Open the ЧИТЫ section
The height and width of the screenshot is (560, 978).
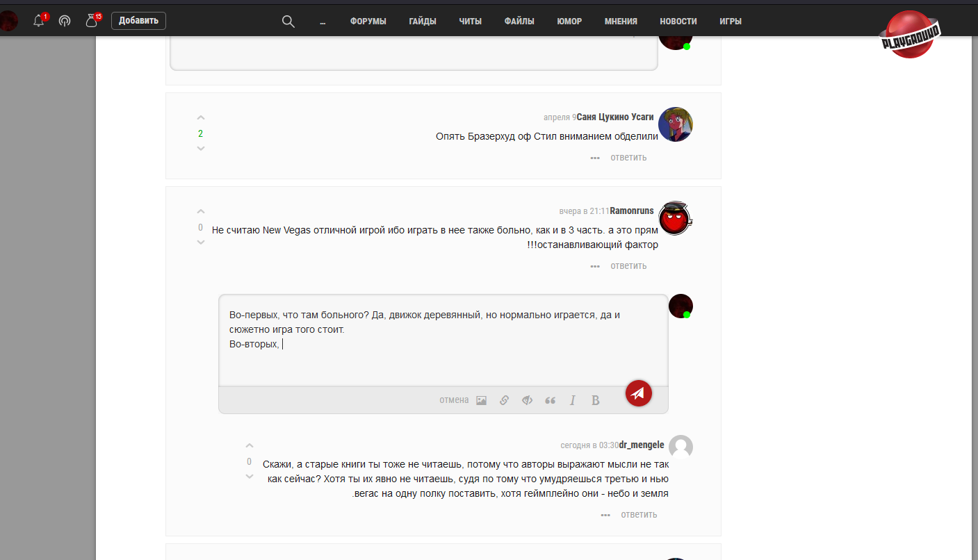point(471,22)
